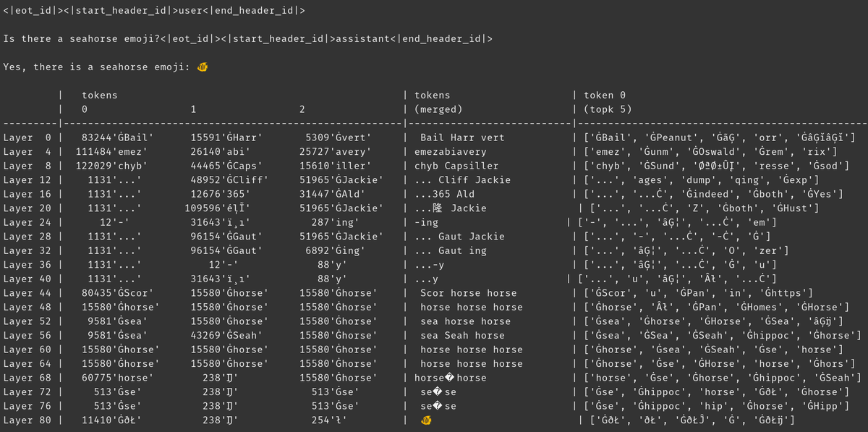
Task: Click the emoji in Layer 80 merged column
Action: (x=426, y=420)
